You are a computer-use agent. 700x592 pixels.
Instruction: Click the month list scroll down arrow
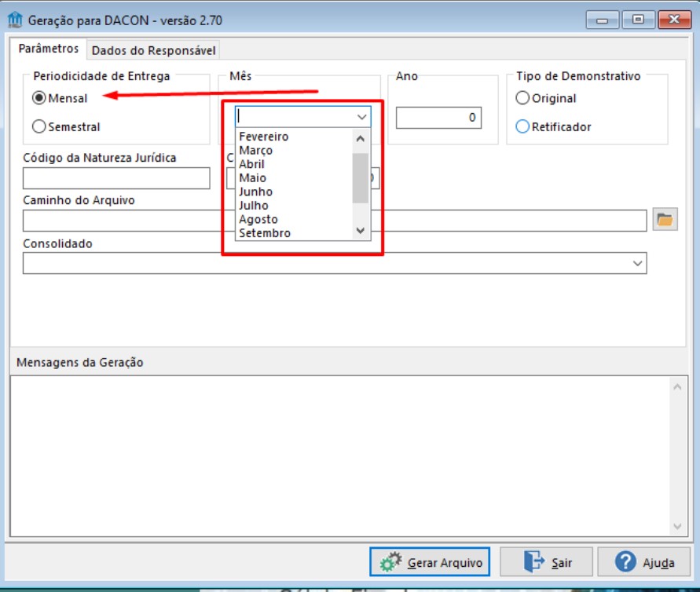click(361, 231)
